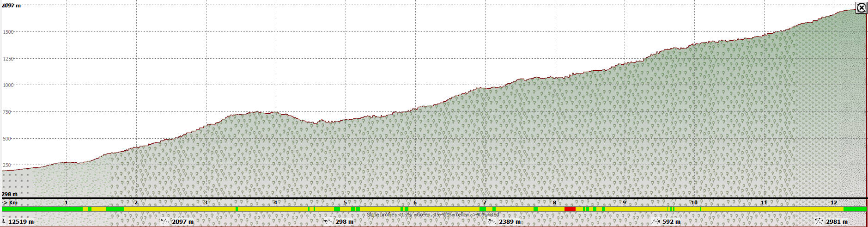Select the kilometer 8 marker on distance axis

[x=554, y=202]
